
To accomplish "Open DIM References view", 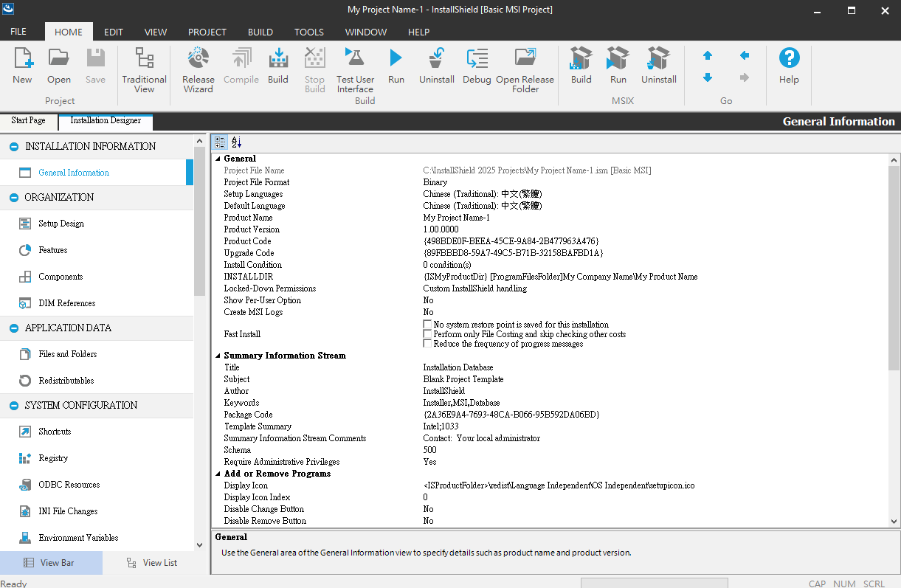I will [x=66, y=303].
